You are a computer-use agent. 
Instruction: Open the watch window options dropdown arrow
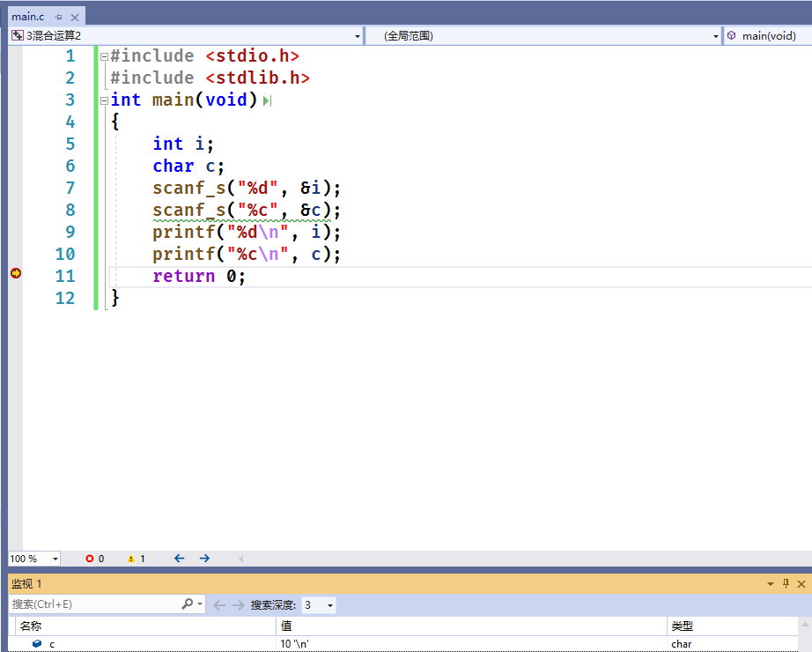771,584
